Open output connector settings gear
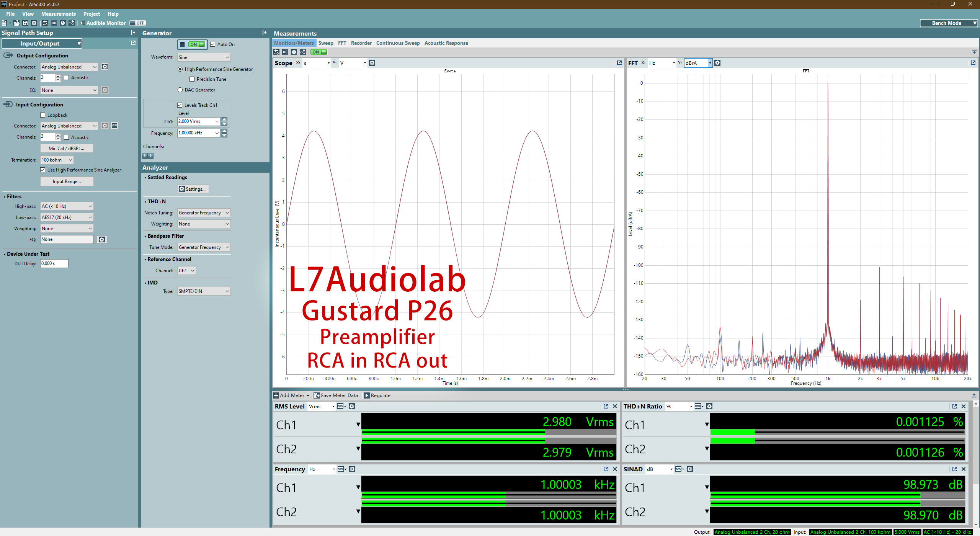Screen dimensions: 980x536 (105, 67)
